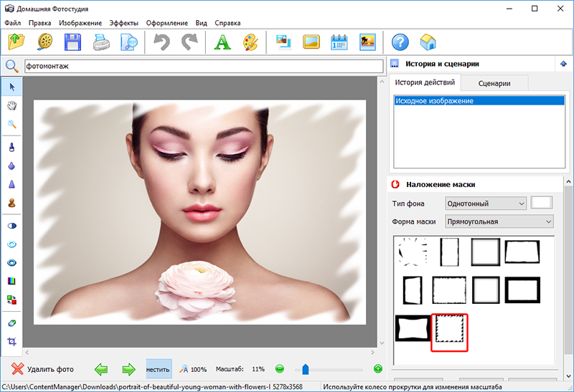Select Исходное изображение history entry
The width and height of the screenshot is (574, 392).
479,101
